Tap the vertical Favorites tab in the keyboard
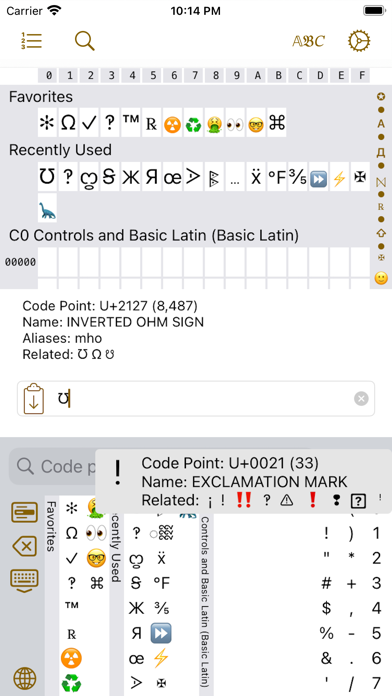392x696 pixels. point(51,526)
